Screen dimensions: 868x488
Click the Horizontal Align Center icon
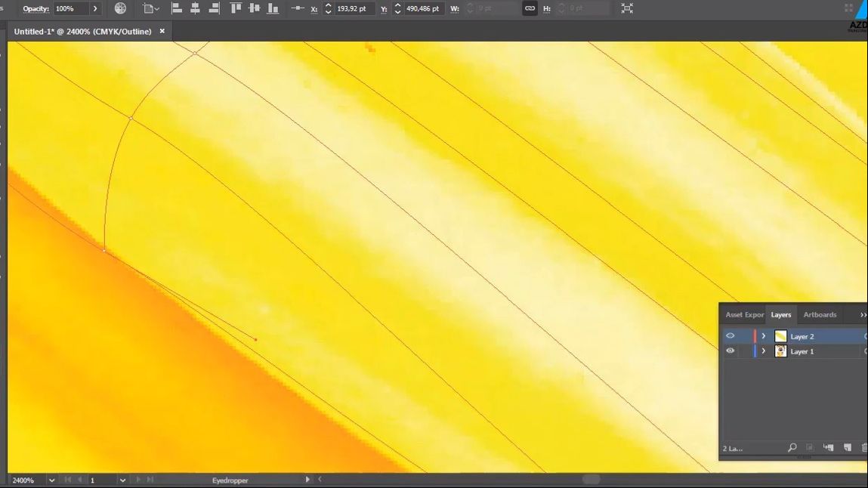point(196,8)
